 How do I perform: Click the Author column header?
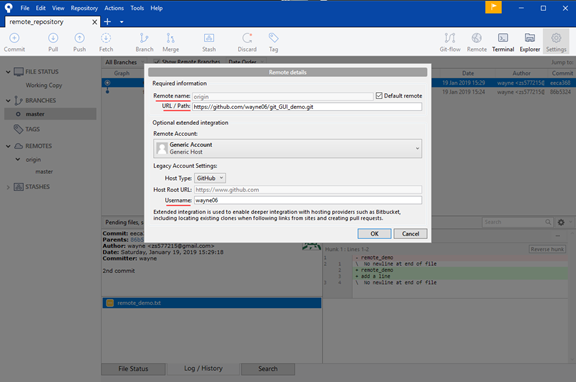(521, 73)
